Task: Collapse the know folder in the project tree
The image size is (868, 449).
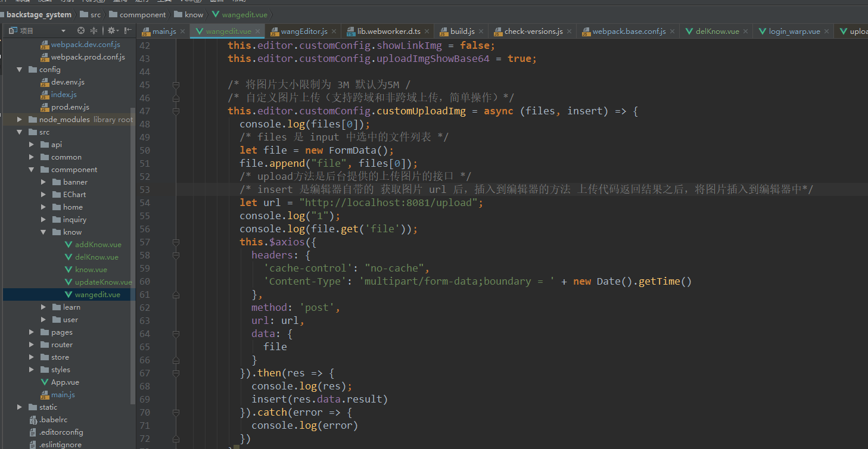Action: coord(42,232)
